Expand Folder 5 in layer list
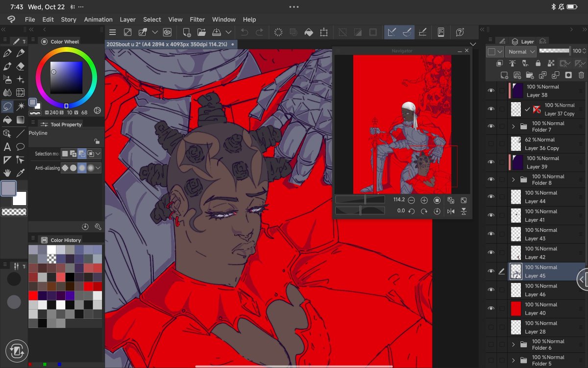Image resolution: width=588 pixels, height=368 pixels. (x=513, y=360)
